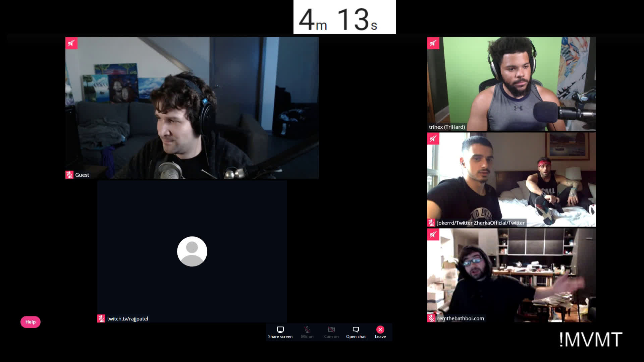This screenshot has height=362, width=644.
Task: Click Help button bottom left
Action: 30,321
